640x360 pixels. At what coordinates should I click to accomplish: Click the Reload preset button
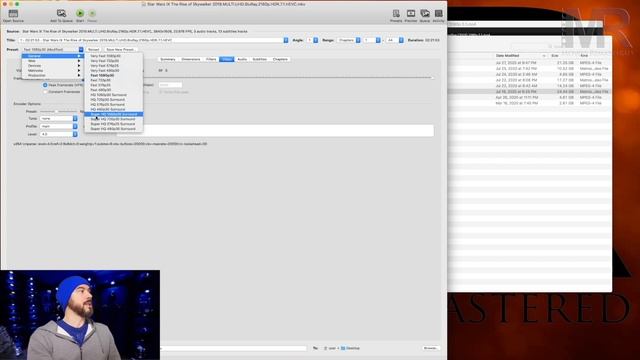pos(93,49)
